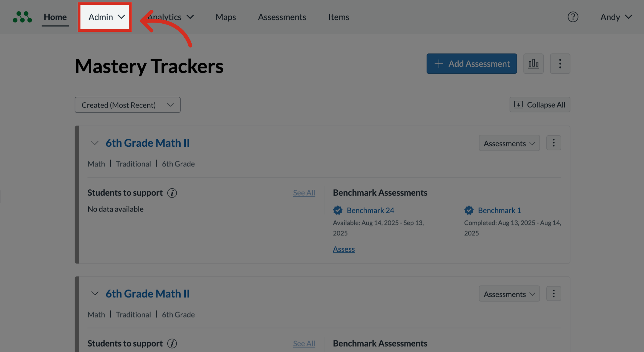Click the Benchmark 24 verified badge icon
This screenshot has width=644, height=352.
pos(338,210)
